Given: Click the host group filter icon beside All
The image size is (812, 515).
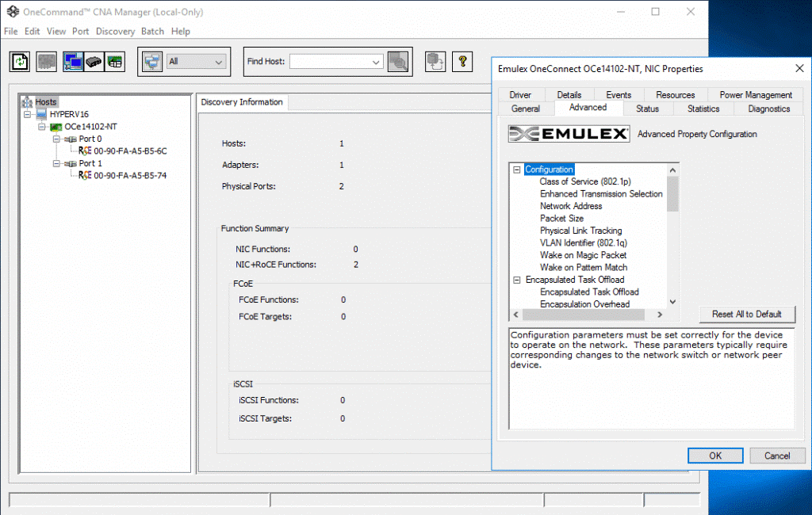Looking at the screenshot, I should coord(152,62).
